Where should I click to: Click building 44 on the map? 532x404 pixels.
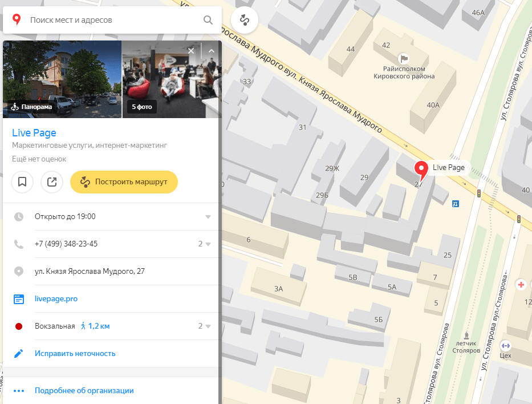point(351,49)
